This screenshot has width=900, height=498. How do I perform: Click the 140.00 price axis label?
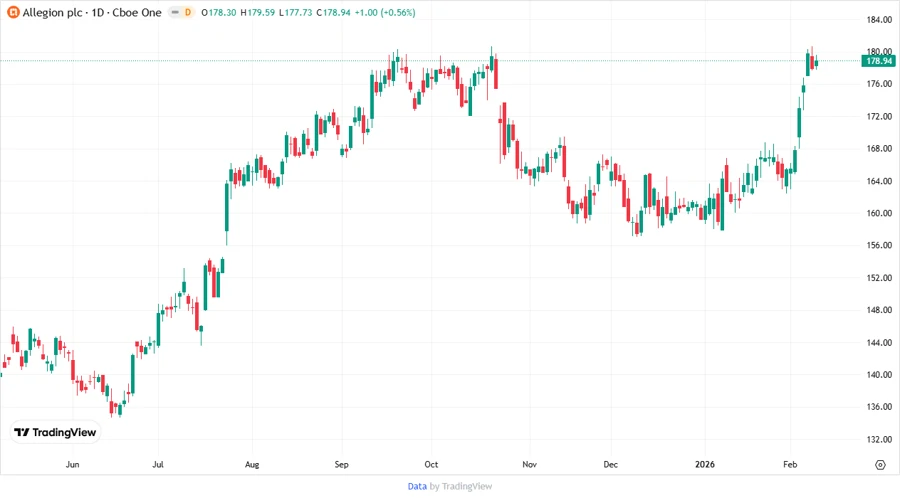(879, 375)
